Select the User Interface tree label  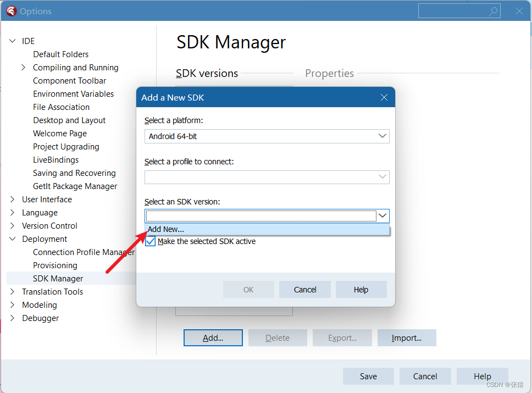[x=47, y=199]
